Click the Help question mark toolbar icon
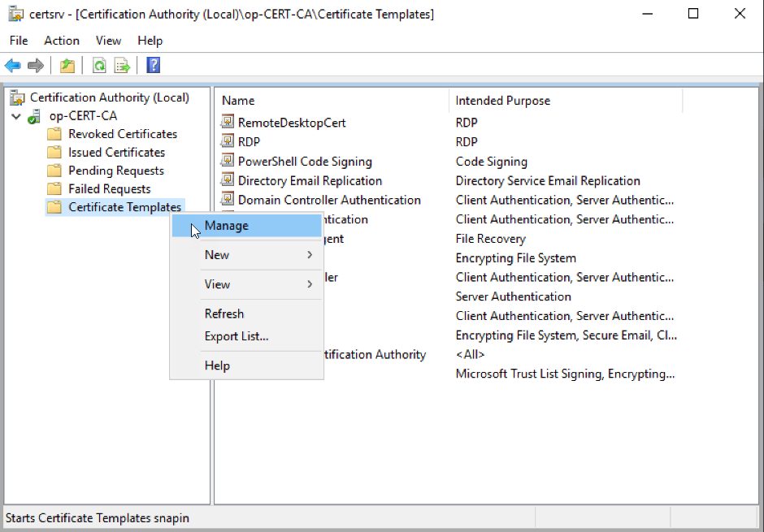The image size is (764, 532). pyautogui.click(x=154, y=65)
